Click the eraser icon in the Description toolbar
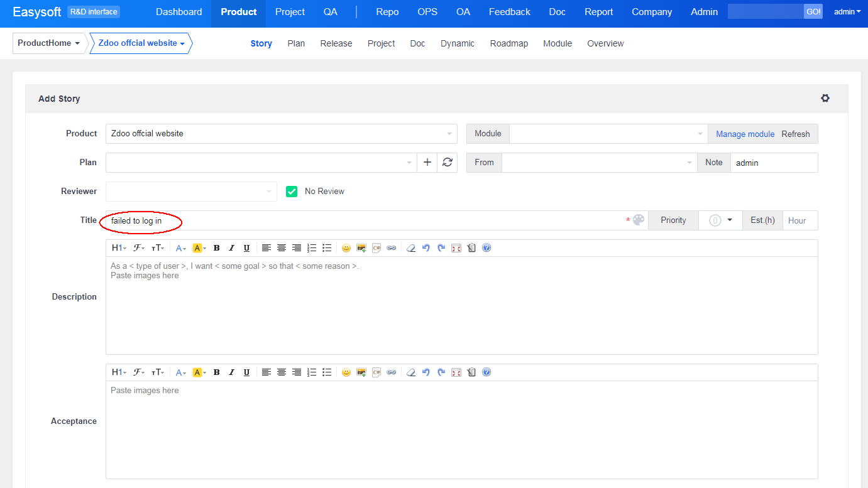Screen dimensions: 868x488 411,248
